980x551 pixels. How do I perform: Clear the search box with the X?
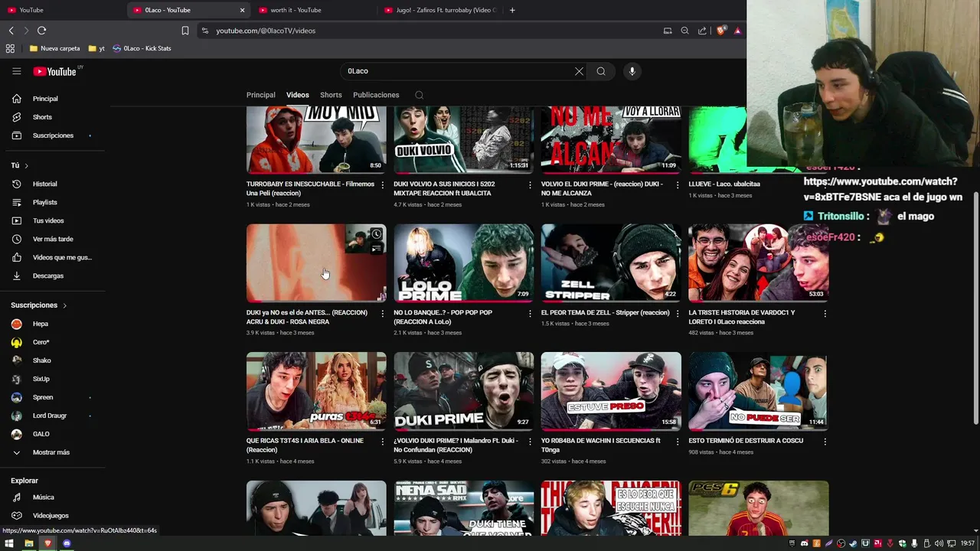579,71
